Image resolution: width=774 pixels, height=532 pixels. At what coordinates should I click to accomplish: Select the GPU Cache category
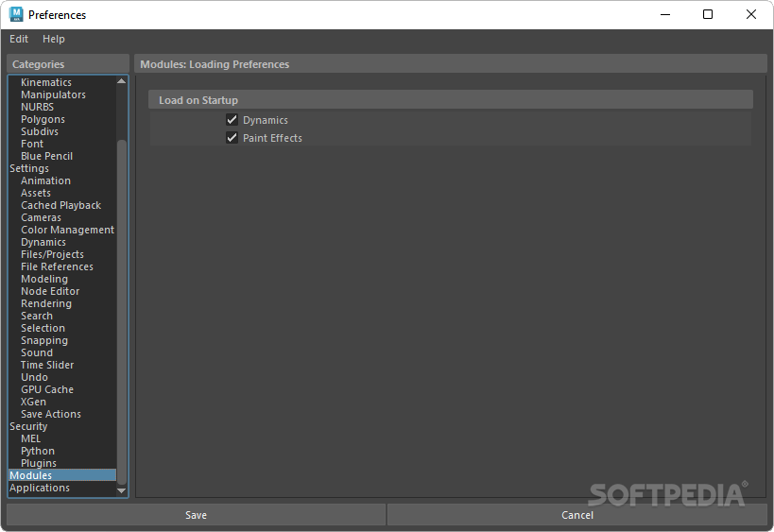(x=47, y=390)
